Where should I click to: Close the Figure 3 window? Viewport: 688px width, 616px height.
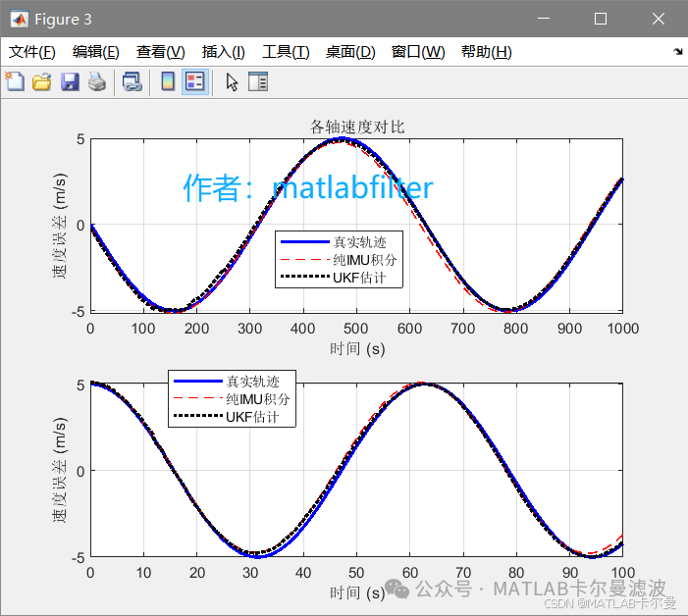pos(659,19)
